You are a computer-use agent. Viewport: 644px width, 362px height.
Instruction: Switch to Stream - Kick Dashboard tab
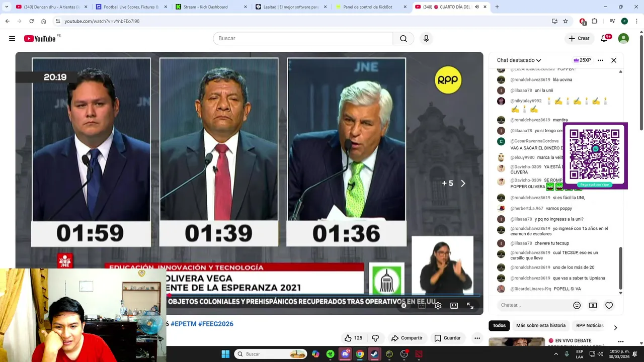[x=210, y=7]
